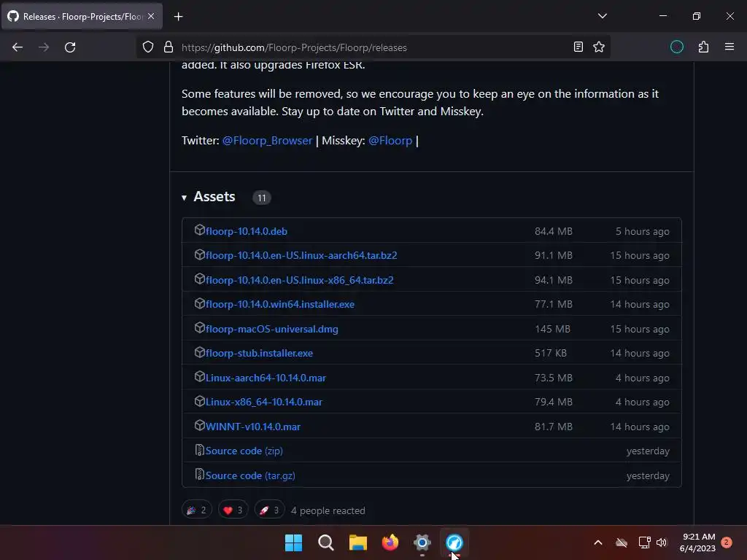
Task: Download the linux-aarch64.tar.bz2 asset
Action: (301, 256)
